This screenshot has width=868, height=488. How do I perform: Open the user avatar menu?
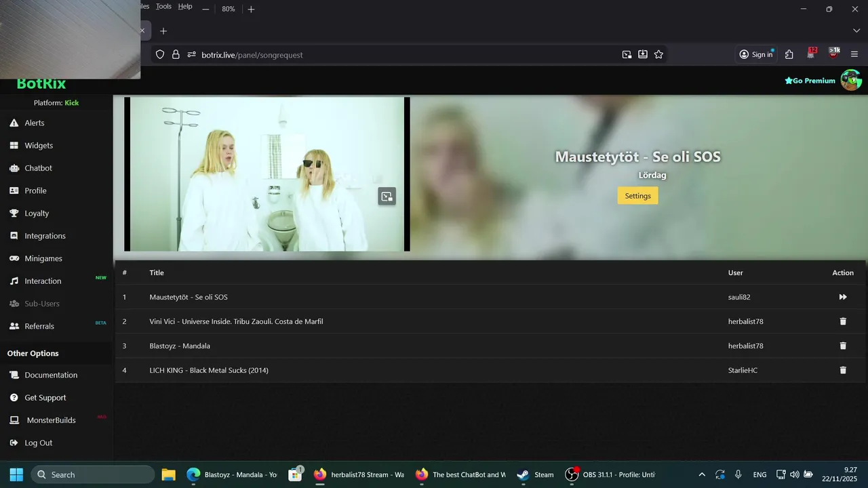tap(851, 80)
